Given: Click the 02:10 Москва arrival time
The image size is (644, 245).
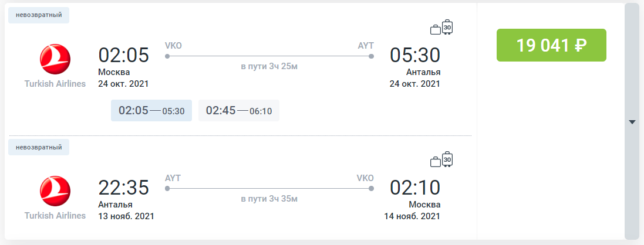Looking at the screenshot, I should click(x=415, y=188).
